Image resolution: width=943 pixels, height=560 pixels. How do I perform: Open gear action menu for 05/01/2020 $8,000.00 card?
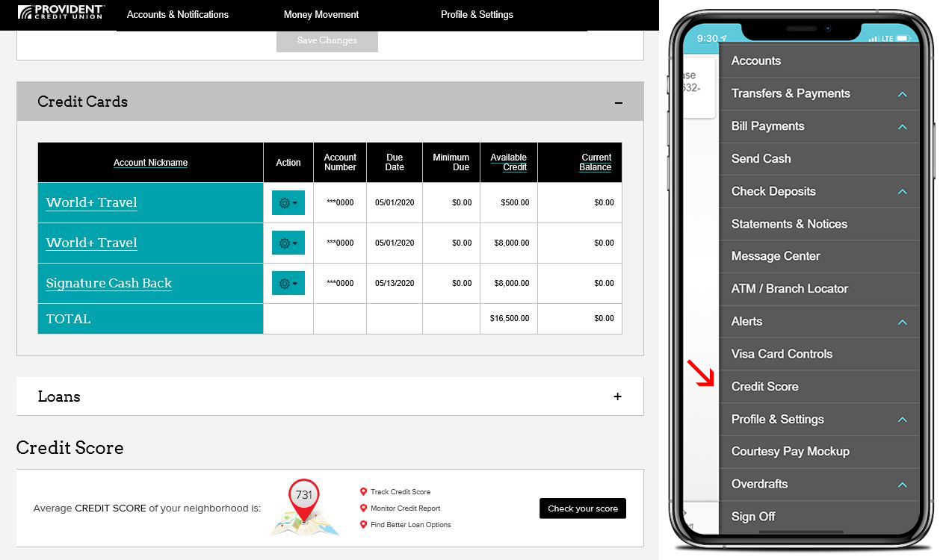(288, 243)
